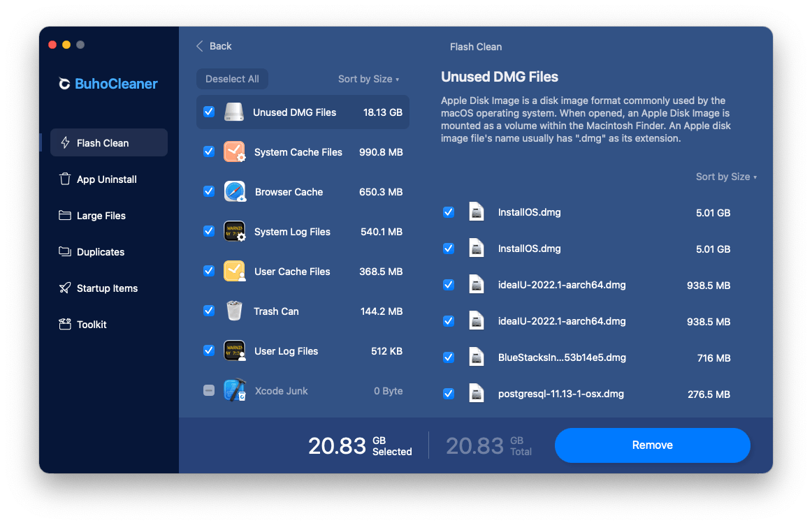Viewport: 812px width, 525px height.
Task: Select the System Log Files label
Action: point(292,232)
